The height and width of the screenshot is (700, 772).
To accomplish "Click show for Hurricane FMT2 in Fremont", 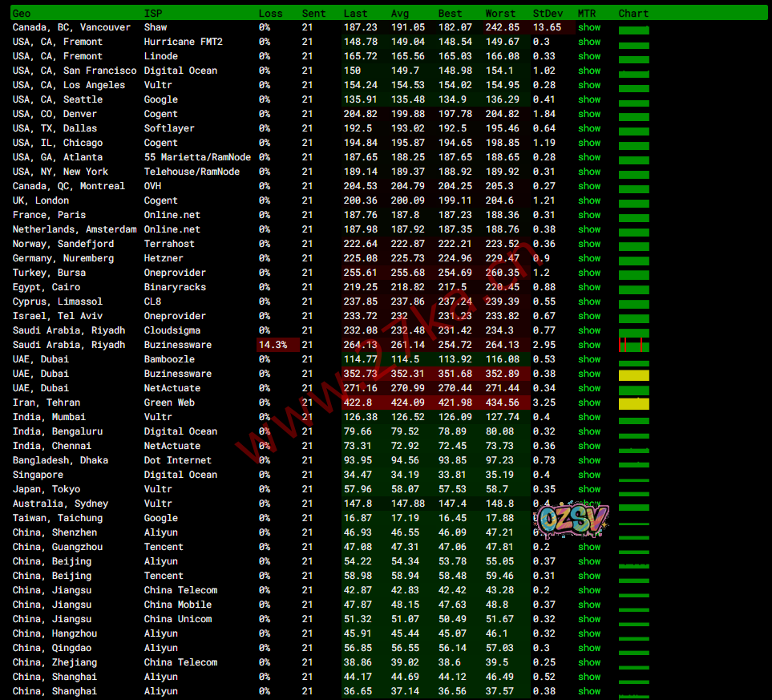I will 589,42.
